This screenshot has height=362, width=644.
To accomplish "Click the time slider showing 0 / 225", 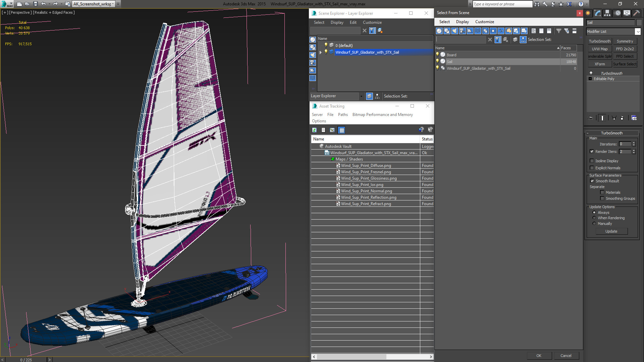I will coord(26,360).
